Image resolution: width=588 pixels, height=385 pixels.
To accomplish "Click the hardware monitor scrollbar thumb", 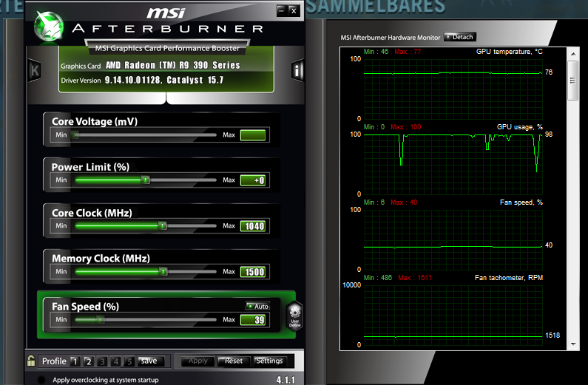I will [573, 81].
